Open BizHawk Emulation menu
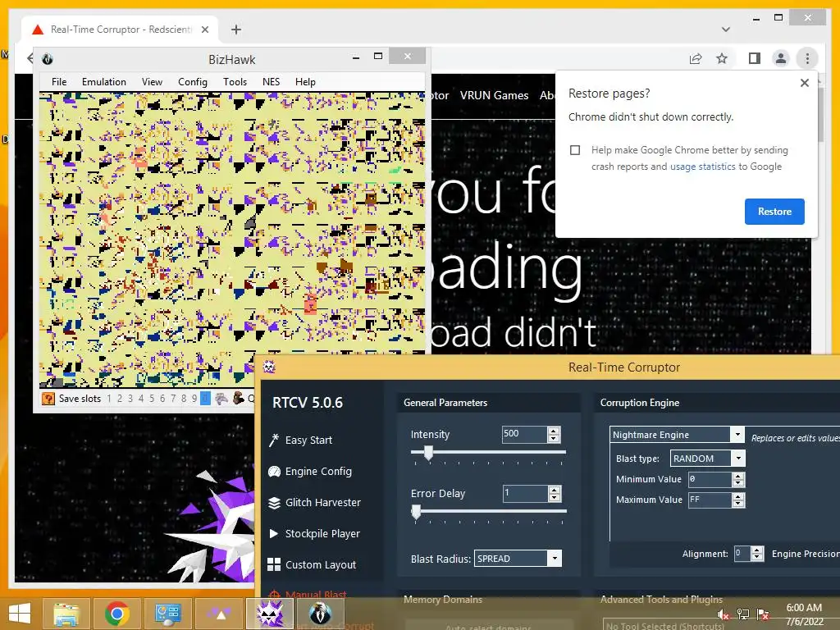Image resolution: width=840 pixels, height=630 pixels. click(x=104, y=82)
